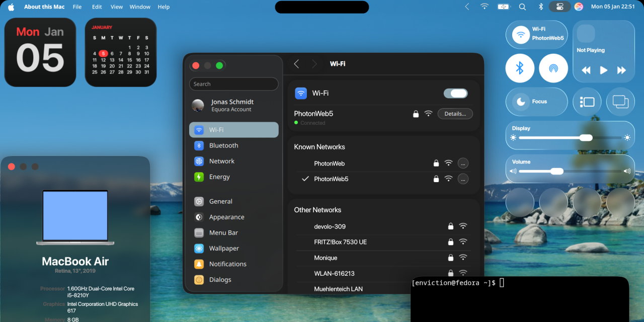Click the Bluetooth icon in the menu bar
This screenshot has height=322, width=644.
coord(541,7)
